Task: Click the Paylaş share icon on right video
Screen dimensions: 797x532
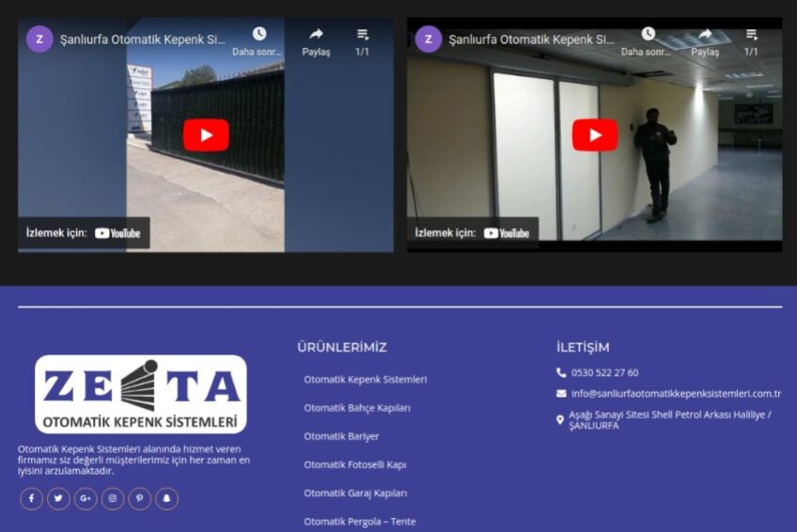Action: (x=705, y=35)
